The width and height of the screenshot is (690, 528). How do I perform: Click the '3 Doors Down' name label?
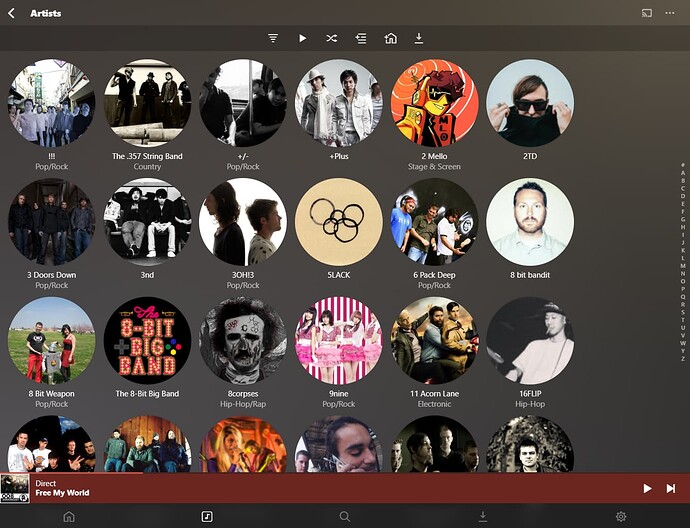(51, 275)
